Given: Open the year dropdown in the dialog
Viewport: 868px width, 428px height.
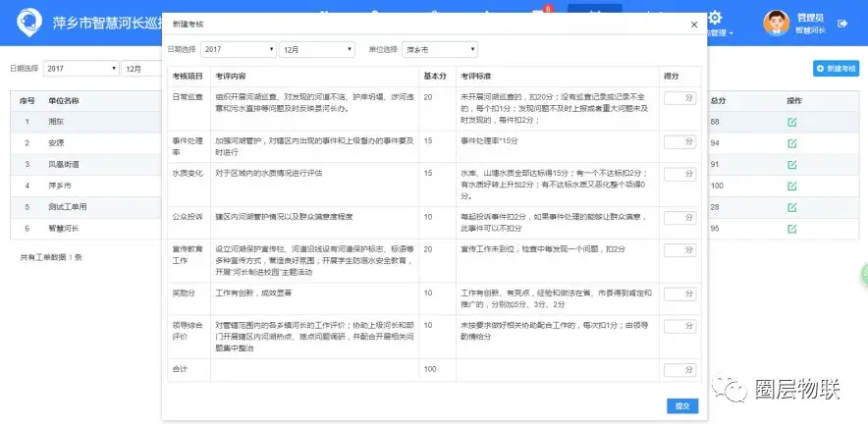Looking at the screenshot, I should click(x=239, y=49).
